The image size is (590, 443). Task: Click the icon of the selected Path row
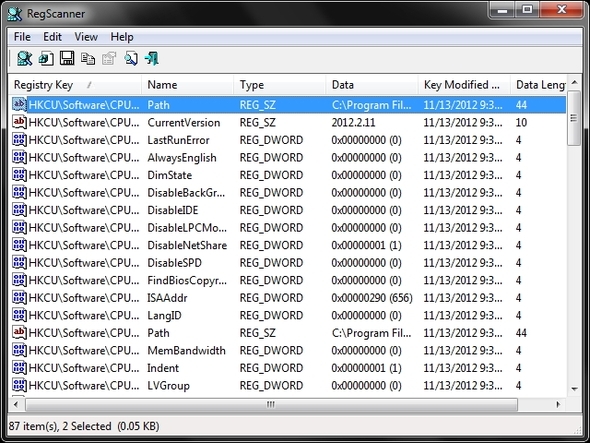tap(19, 105)
